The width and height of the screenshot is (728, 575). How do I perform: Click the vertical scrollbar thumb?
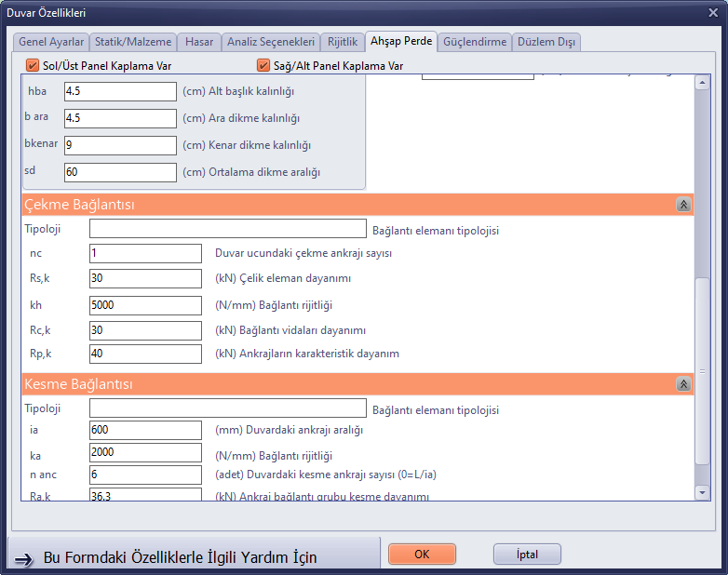pos(702,371)
